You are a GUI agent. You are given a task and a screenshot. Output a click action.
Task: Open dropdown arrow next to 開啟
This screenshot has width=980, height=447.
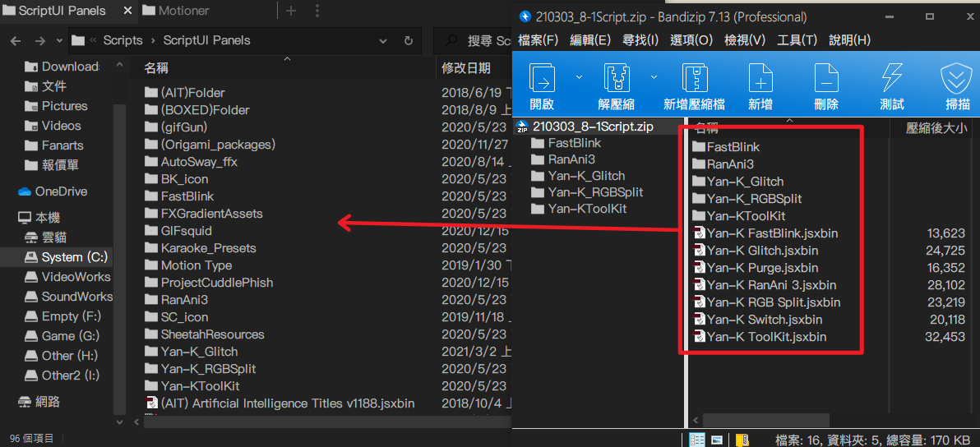tap(579, 76)
